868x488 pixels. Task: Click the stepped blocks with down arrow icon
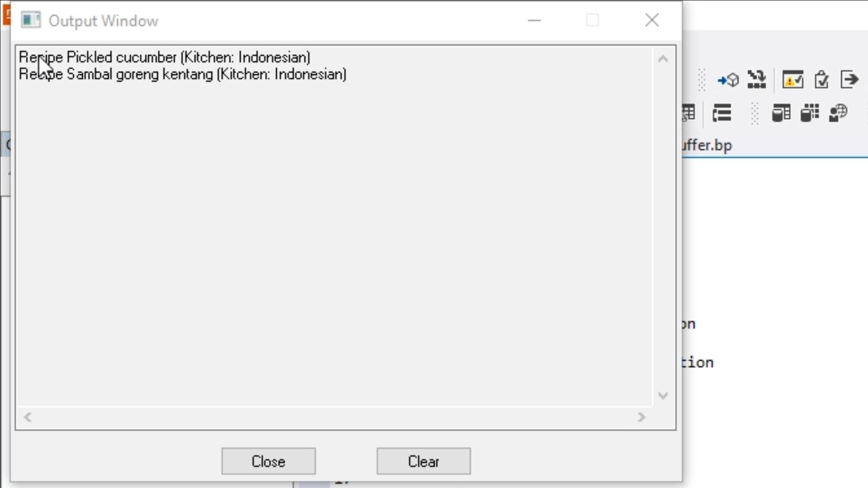[x=756, y=80]
